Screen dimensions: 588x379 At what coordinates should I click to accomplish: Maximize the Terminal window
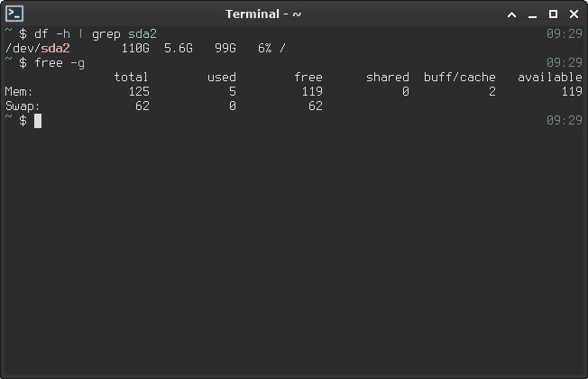point(554,14)
